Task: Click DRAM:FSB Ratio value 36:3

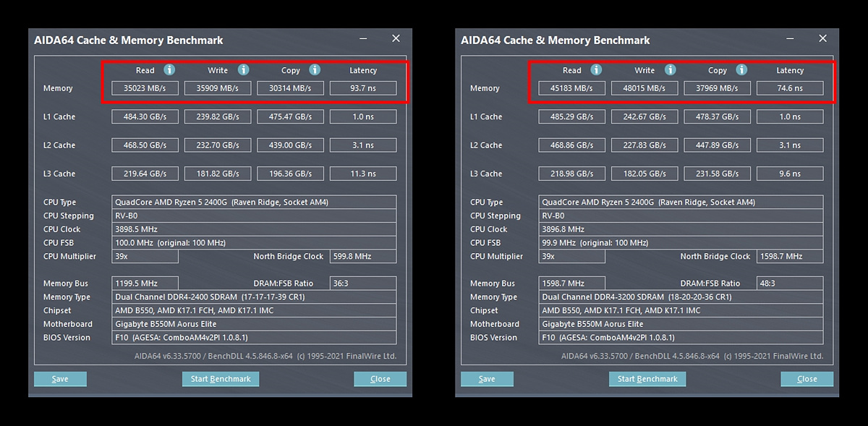Action: [x=363, y=284]
